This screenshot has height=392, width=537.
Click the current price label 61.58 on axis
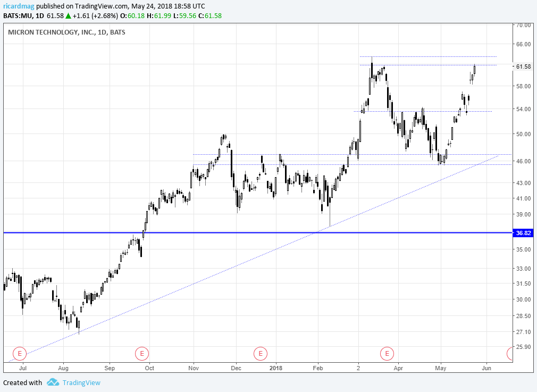click(523, 66)
